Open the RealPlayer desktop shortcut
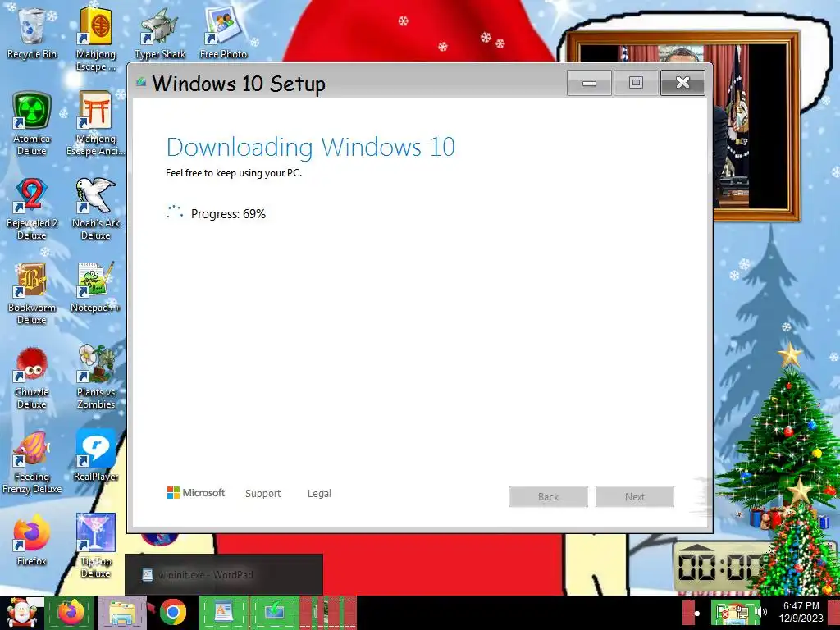This screenshot has width=840, height=630. (x=95, y=455)
